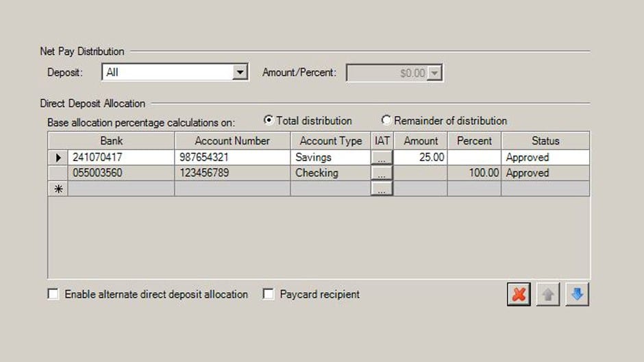Click the Savings account type cell

click(x=331, y=158)
